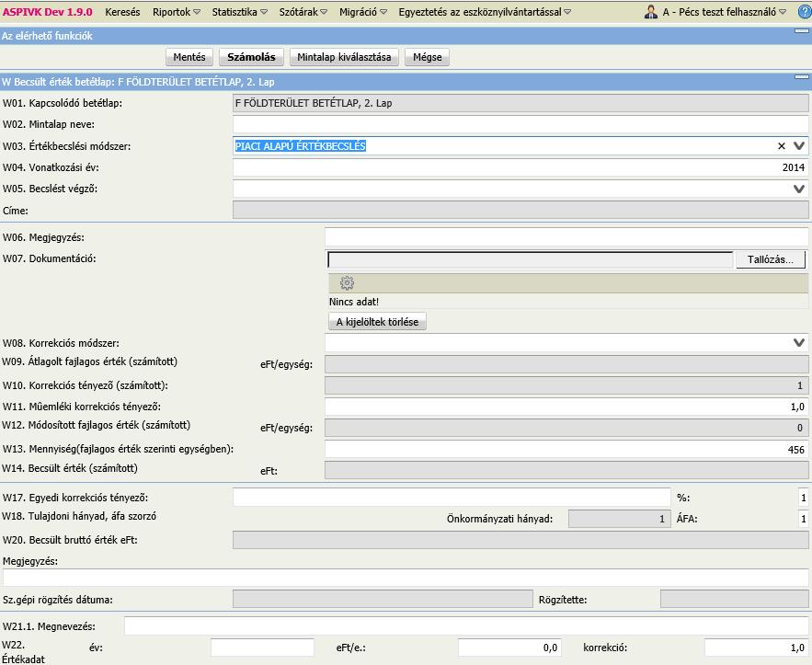Click the 'Mintalap kiválasztása' button
This screenshot has height=665, width=812.
point(344,57)
